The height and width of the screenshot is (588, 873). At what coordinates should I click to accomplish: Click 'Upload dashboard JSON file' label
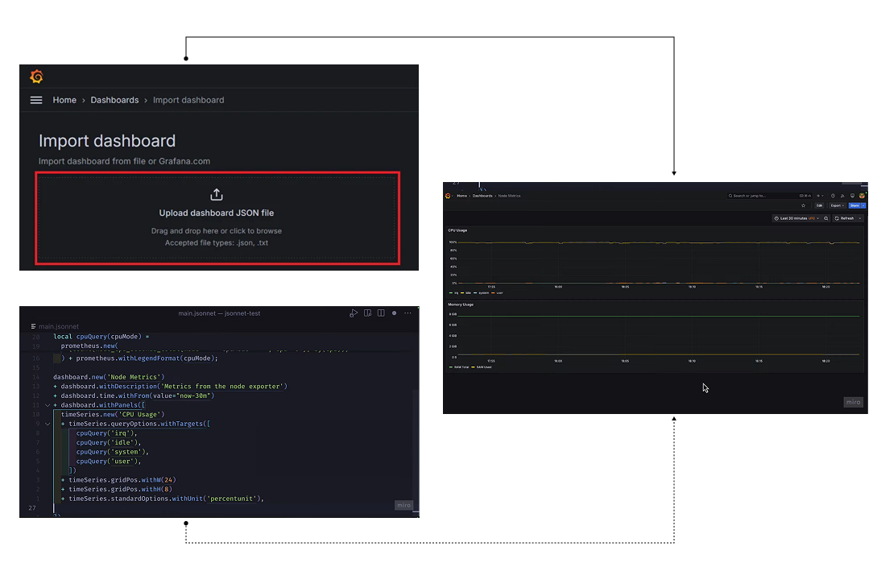click(217, 213)
